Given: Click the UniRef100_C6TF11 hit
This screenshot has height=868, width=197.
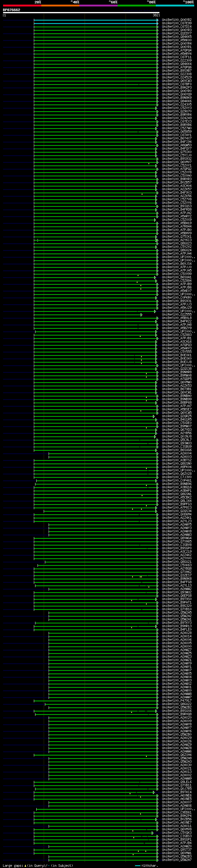Looking at the screenshot, I should point(177,57).
